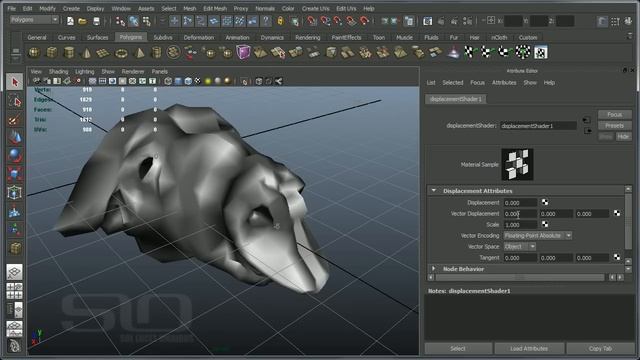Click the Copy Tab button

click(x=600, y=349)
